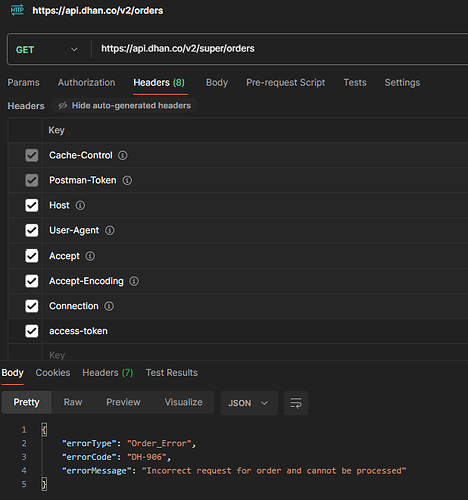Switch to the Authorization tab
The image size is (468, 500).
(x=86, y=82)
